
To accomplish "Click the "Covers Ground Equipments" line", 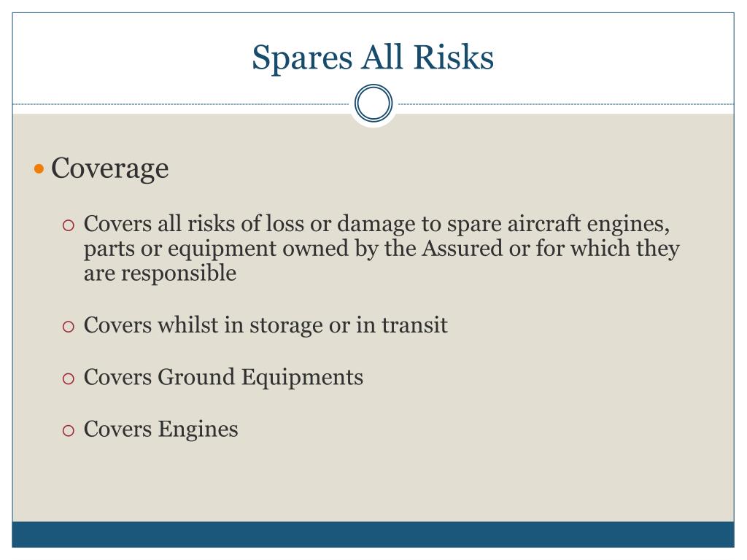I will tap(223, 377).
